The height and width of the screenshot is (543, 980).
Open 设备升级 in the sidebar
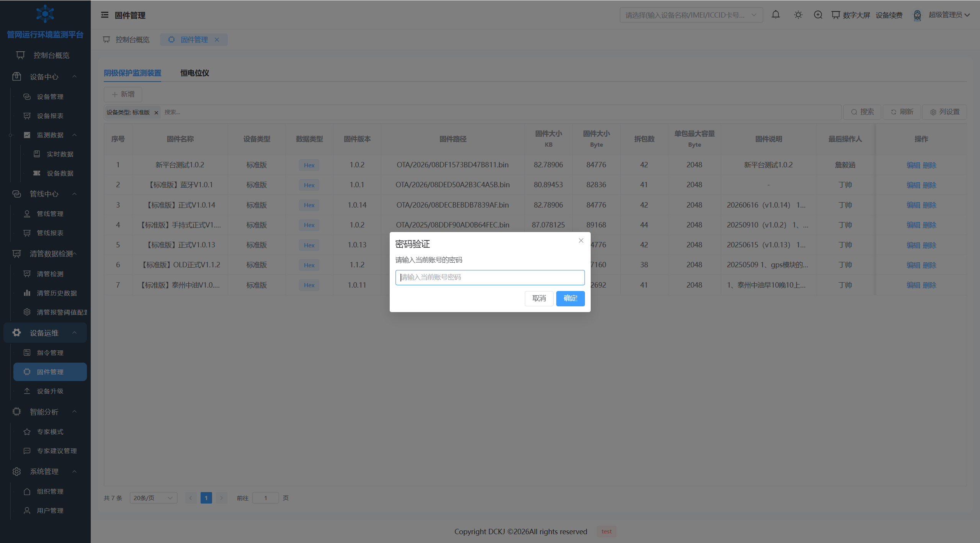(x=50, y=391)
